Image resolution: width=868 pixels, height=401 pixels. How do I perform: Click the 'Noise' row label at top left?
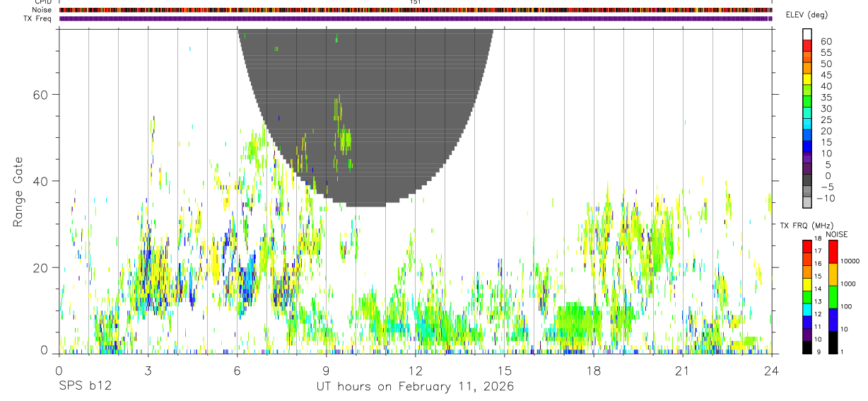pos(43,10)
